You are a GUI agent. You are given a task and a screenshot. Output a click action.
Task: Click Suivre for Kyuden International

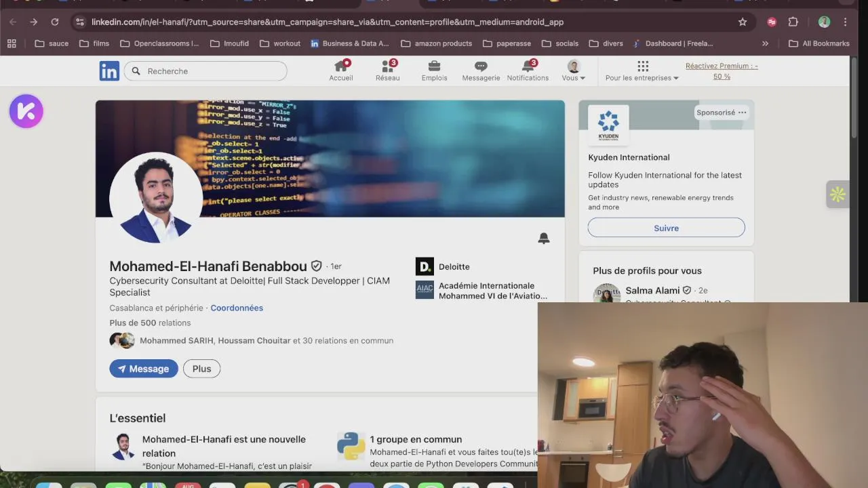pyautogui.click(x=666, y=228)
